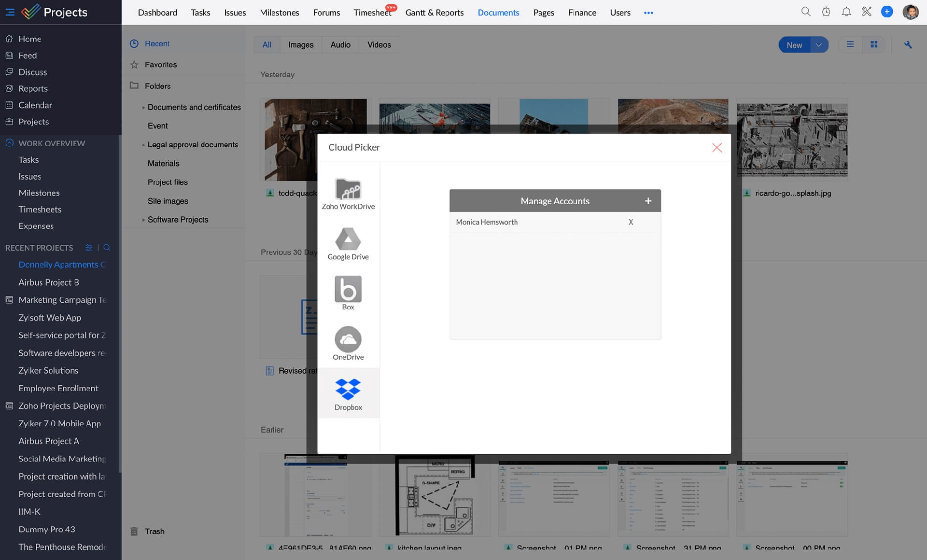Select Zoho WorkDrive in the Cloud Picker
Viewport: 927px width, 560px height.
click(x=348, y=193)
